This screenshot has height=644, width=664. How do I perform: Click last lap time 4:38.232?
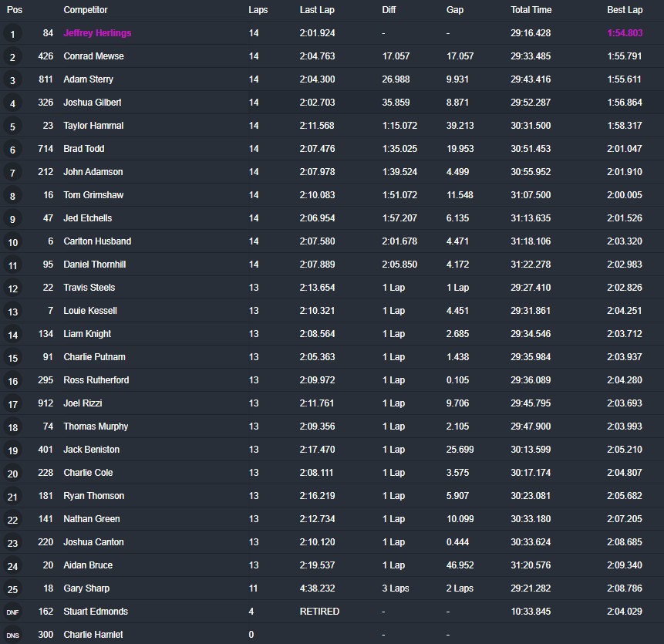coord(317,588)
